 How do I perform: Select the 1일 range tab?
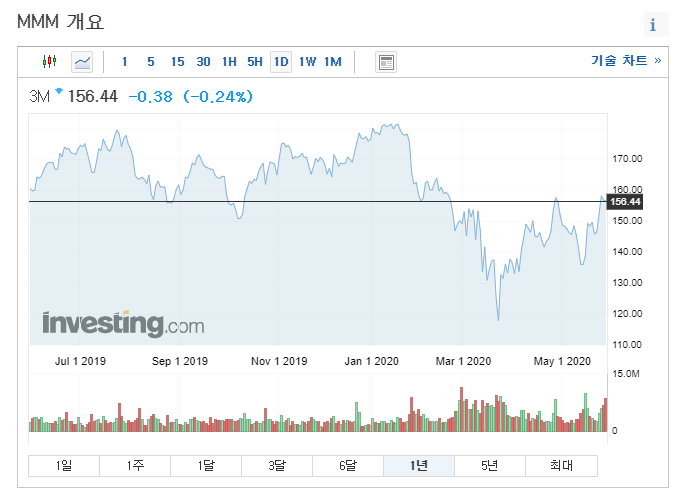(64, 465)
